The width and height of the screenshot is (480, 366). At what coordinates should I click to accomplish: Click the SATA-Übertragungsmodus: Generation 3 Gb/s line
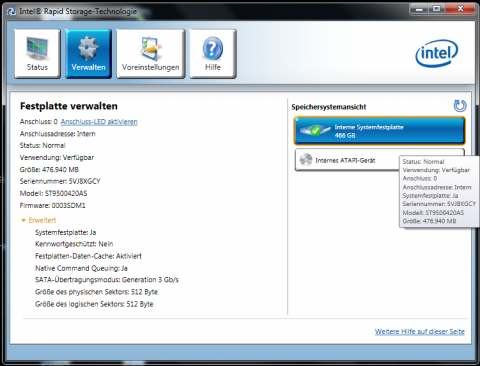pos(107,280)
